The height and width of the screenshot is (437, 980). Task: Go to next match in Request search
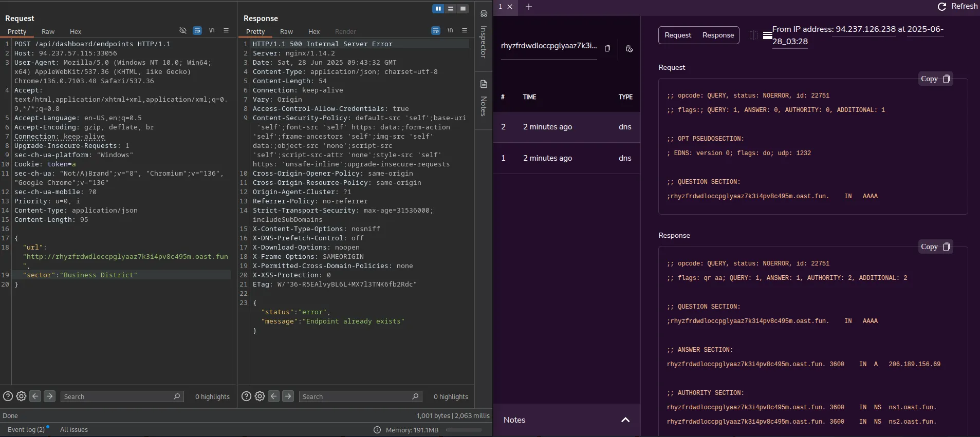50,396
